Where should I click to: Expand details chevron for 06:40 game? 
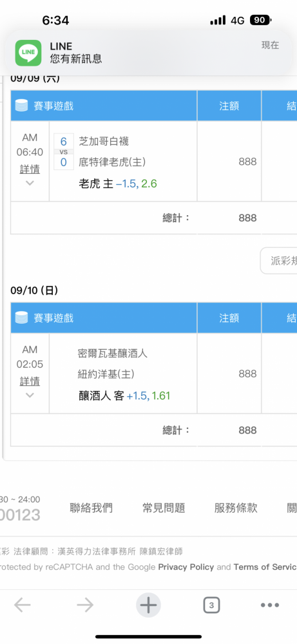tap(30, 183)
